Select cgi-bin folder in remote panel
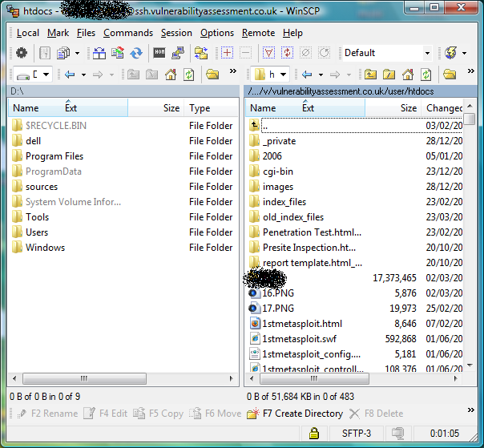484x448 pixels. (x=278, y=172)
